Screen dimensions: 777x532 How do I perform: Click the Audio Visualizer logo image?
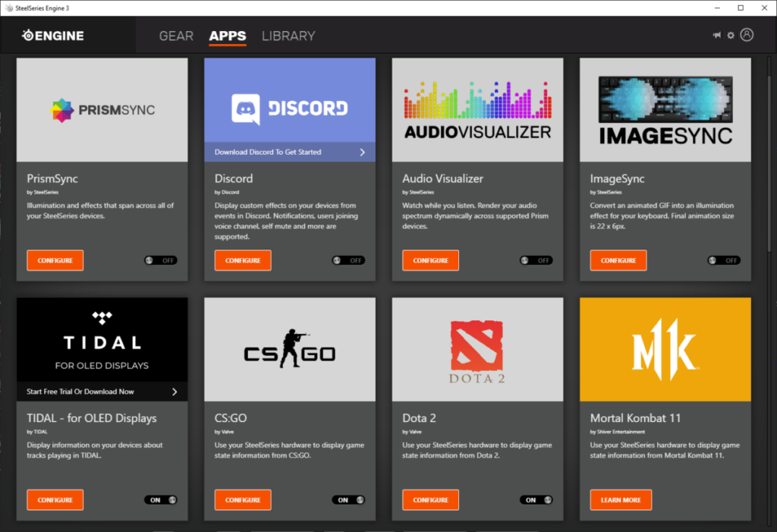(478, 110)
